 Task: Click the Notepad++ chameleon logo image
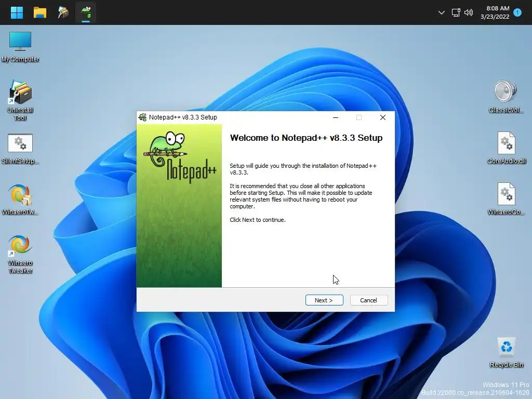[x=180, y=157]
